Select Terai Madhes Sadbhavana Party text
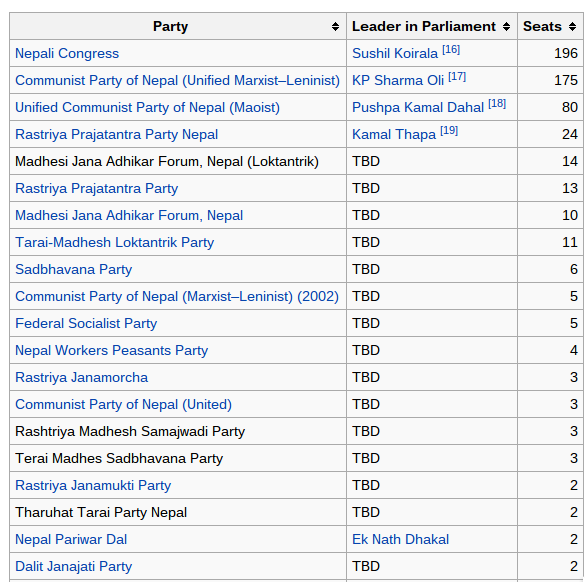Screen dimensions: 585x582 (x=119, y=459)
